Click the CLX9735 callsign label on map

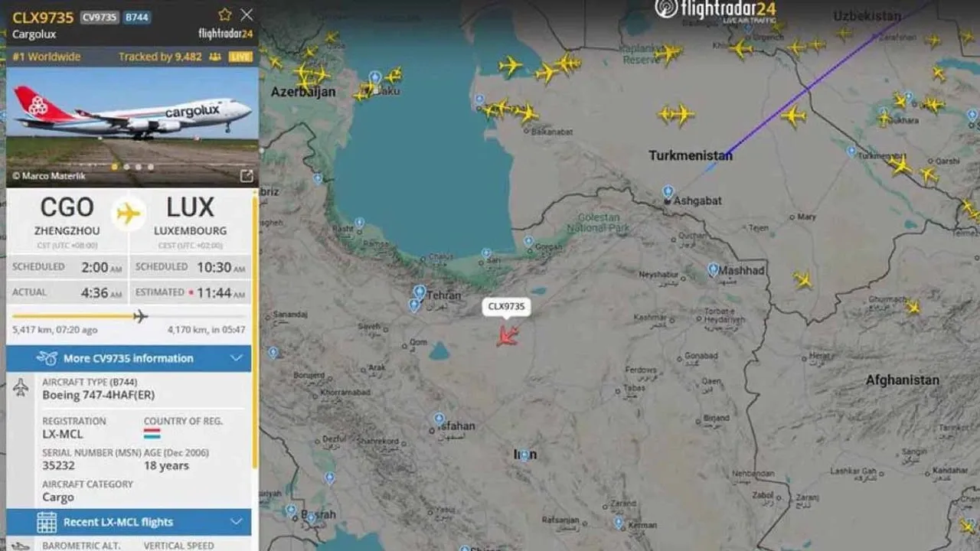(507, 307)
